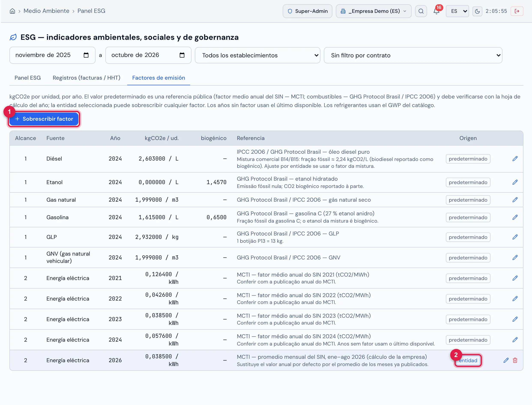Edit the Gasolina factor pencil
This screenshot has height=405, width=532.
point(515,217)
